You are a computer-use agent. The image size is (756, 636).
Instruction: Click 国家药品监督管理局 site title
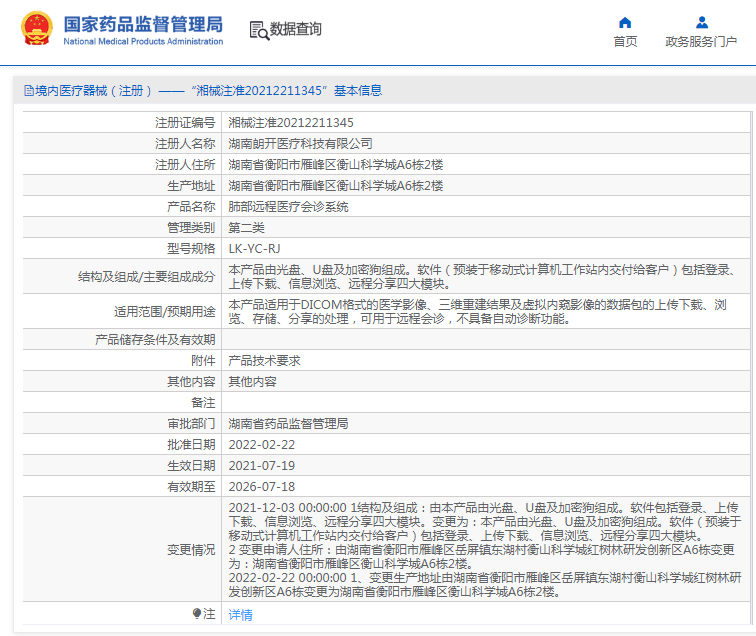pos(143,24)
